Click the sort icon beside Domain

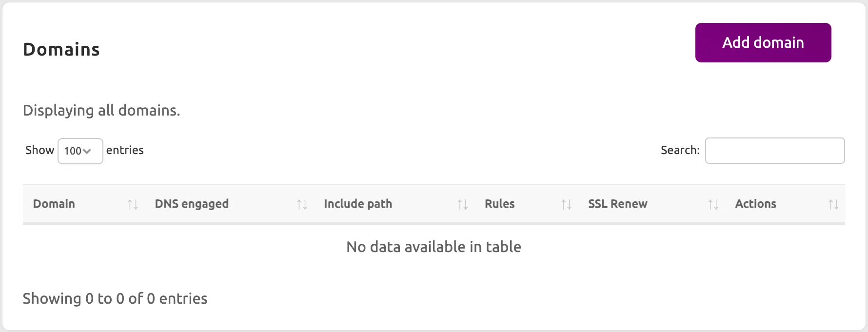[133, 204]
